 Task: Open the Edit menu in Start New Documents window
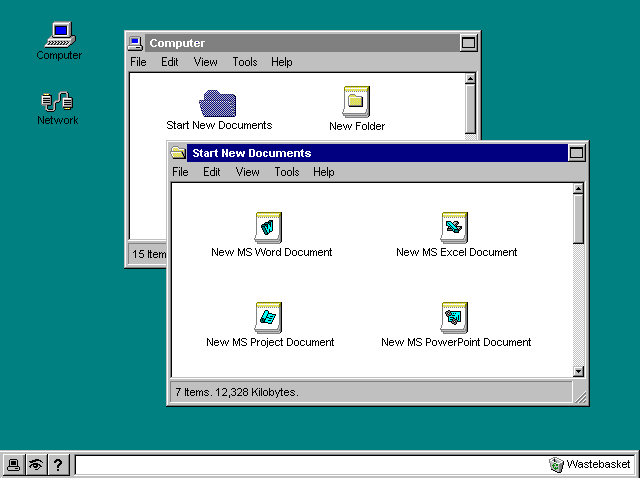click(211, 172)
